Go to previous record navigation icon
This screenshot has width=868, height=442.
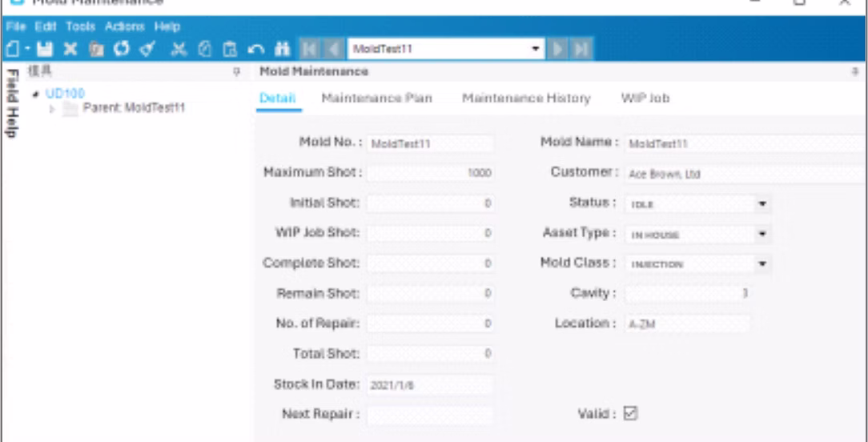[333, 50]
